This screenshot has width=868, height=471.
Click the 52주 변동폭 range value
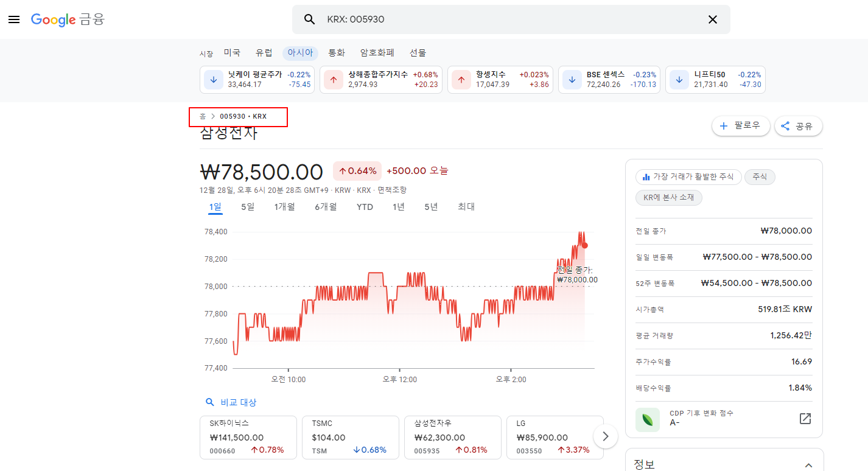point(757,283)
